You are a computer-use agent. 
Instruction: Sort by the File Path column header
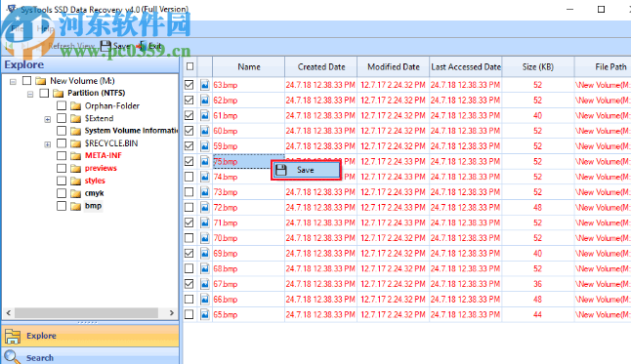603,66
